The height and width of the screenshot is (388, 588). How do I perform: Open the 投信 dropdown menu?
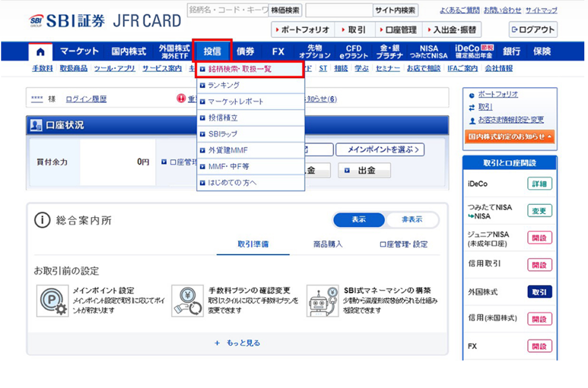tap(212, 52)
